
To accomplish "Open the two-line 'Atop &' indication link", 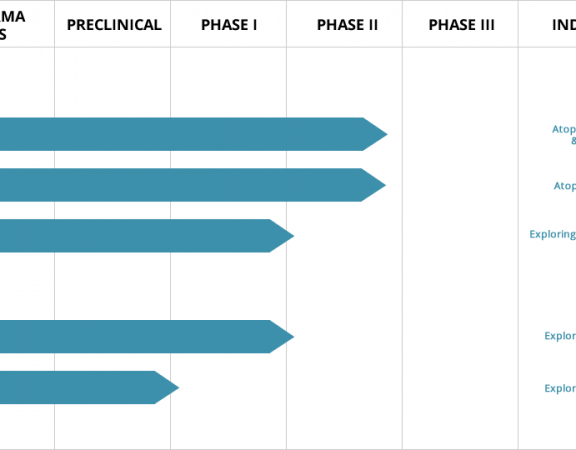I will coord(564,135).
